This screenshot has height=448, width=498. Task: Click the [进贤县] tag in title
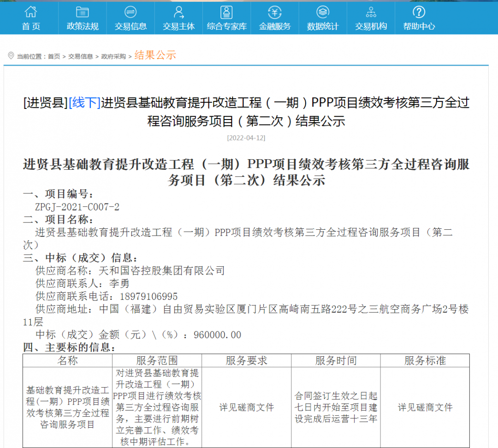[46, 103]
